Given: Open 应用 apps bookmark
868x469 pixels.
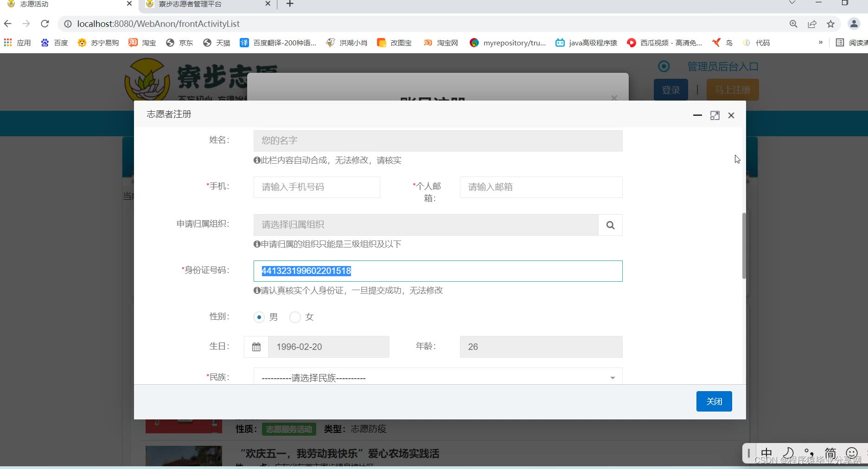Looking at the screenshot, I should pos(18,43).
